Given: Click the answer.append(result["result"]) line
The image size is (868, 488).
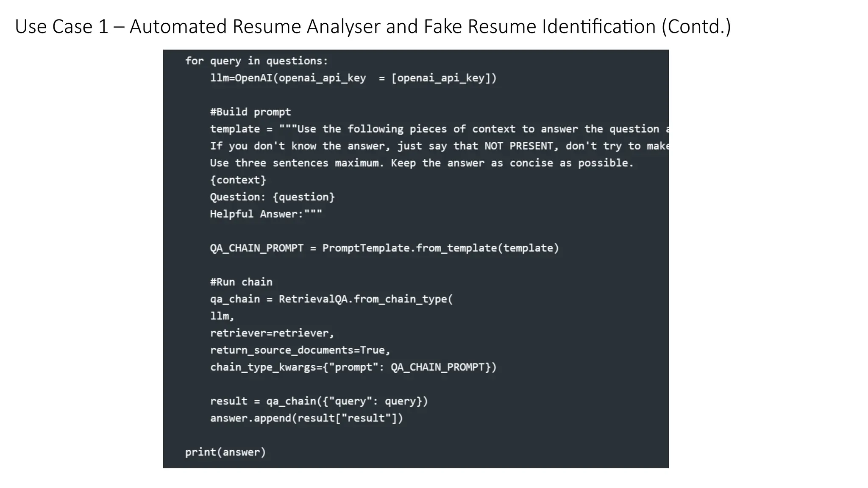Looking at the screenshot, I should pos(306,418).
